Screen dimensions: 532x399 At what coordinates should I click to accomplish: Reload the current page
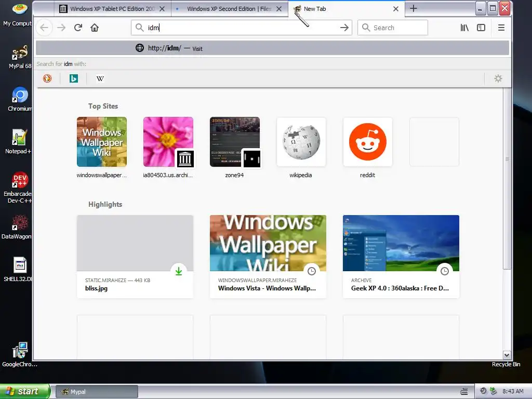(x=78, y=28)
